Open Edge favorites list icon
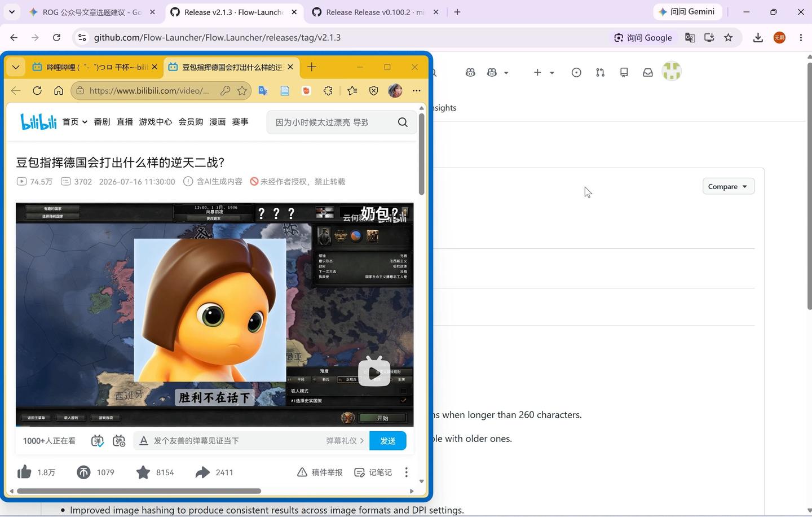This screenshot has height=517, width=812. tap(352, 90)
